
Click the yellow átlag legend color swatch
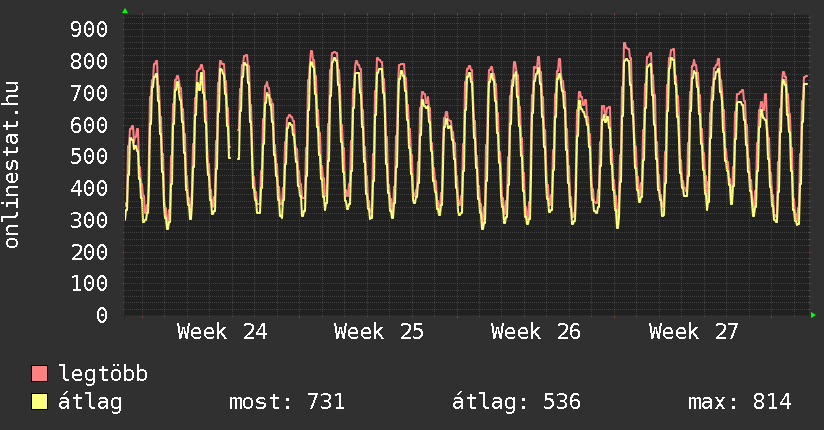39,402
